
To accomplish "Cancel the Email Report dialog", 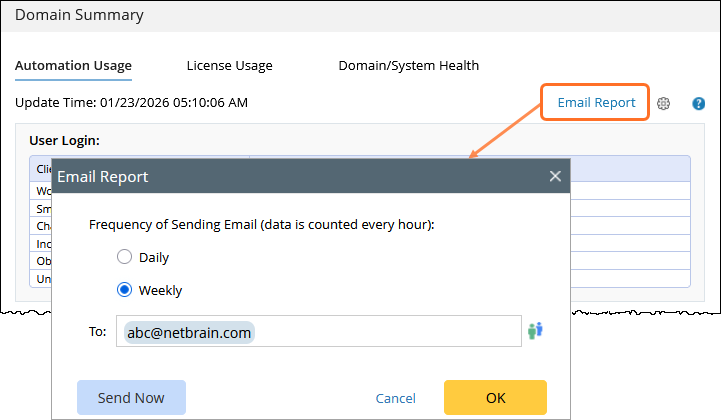I will click(x=395, y=398).
